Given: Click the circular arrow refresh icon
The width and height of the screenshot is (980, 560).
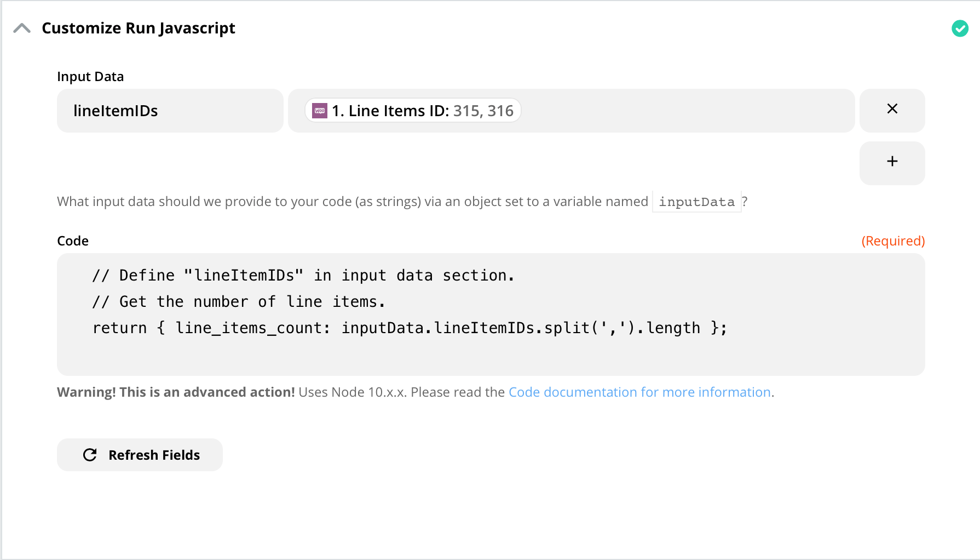Looking at the screenshot, I should [90, 455].
